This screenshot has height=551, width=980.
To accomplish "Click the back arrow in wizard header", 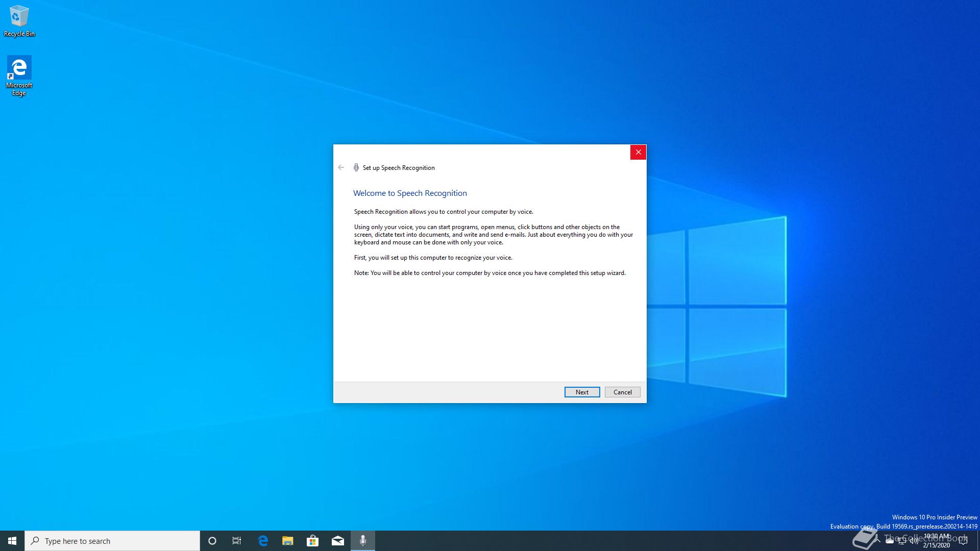I will click(341, 167).
